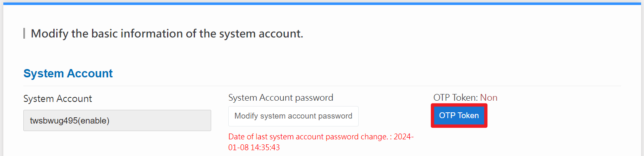Screen dimensions: 644x156
Task: Click the word 'account.' ending the page title
Action: (283, 33)
